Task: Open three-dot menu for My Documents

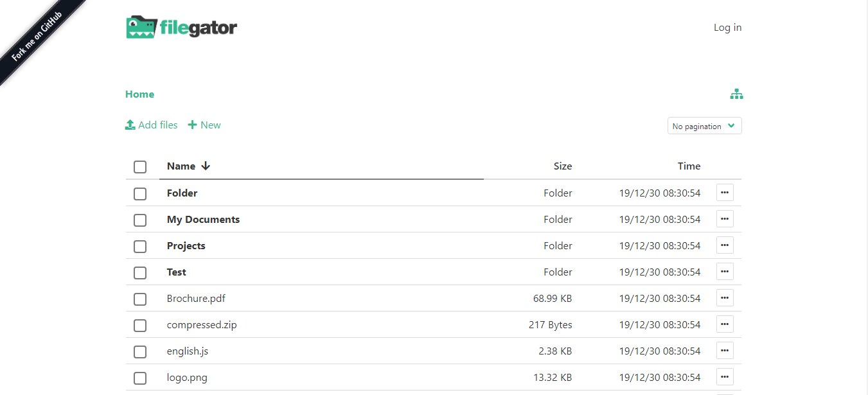Action: coord(725,219)
